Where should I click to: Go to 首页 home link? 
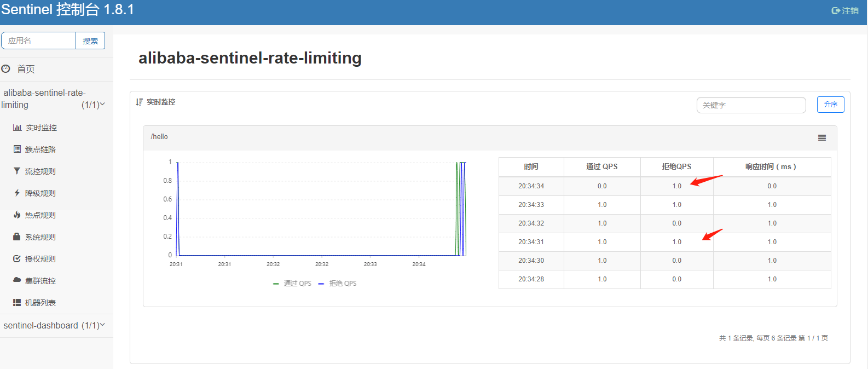click(x=26, y=69)
